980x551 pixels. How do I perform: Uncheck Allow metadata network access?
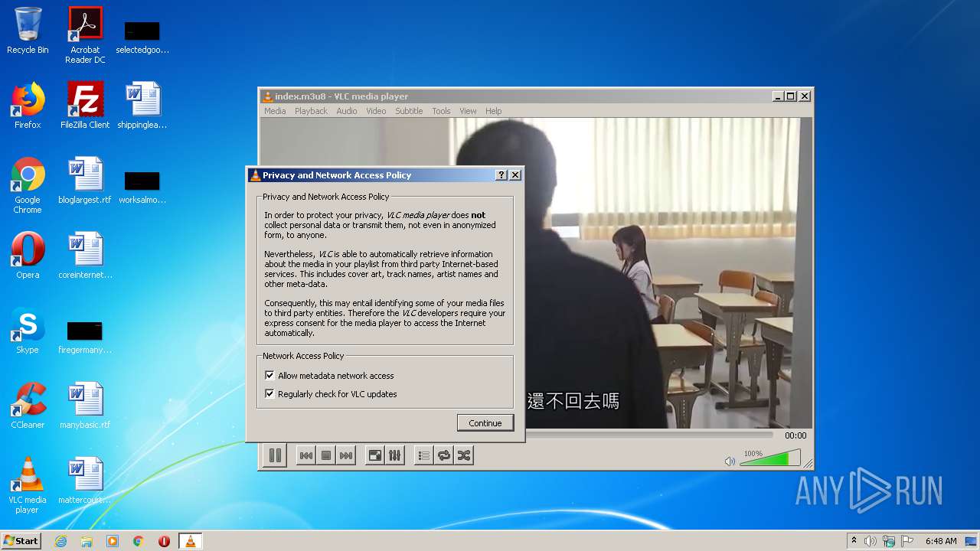click(x=269, y=376)
